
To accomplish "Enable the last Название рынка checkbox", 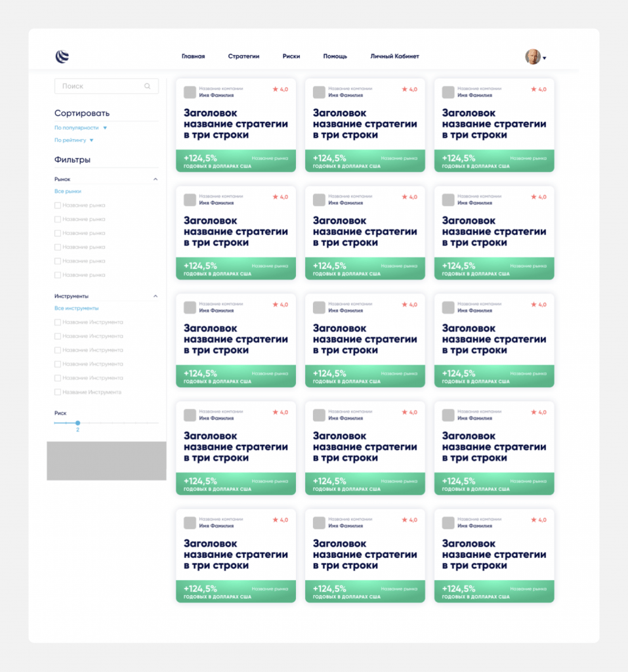I will point(58,275).
